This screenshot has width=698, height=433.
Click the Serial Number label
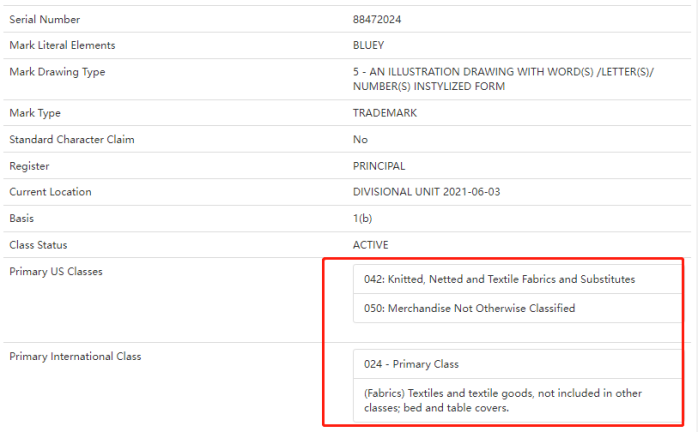[45, 20]
